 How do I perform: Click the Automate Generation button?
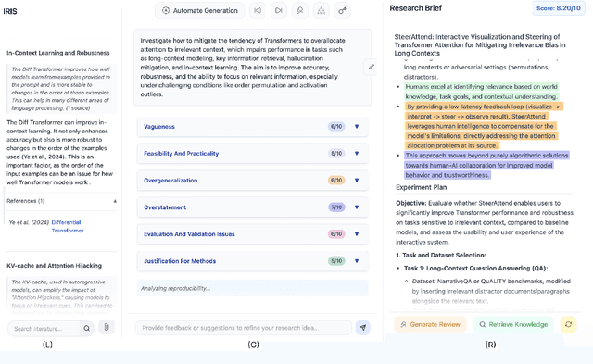click(199, 10)
